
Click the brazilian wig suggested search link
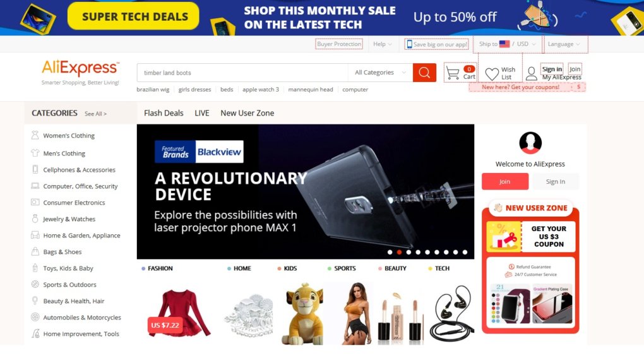click(153, 89)
